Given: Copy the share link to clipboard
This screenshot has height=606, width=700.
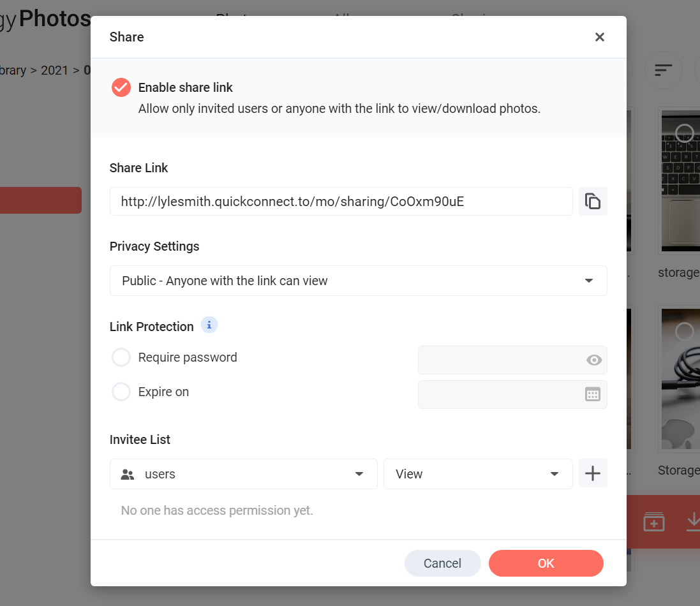Looking at the screenshot, I should pos(592,202).
